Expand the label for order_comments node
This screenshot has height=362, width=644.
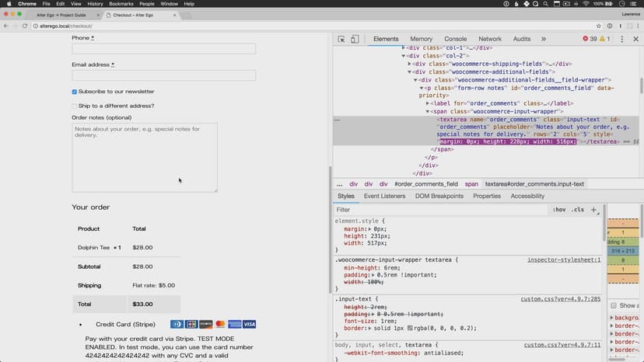click(x=427, y=103)
